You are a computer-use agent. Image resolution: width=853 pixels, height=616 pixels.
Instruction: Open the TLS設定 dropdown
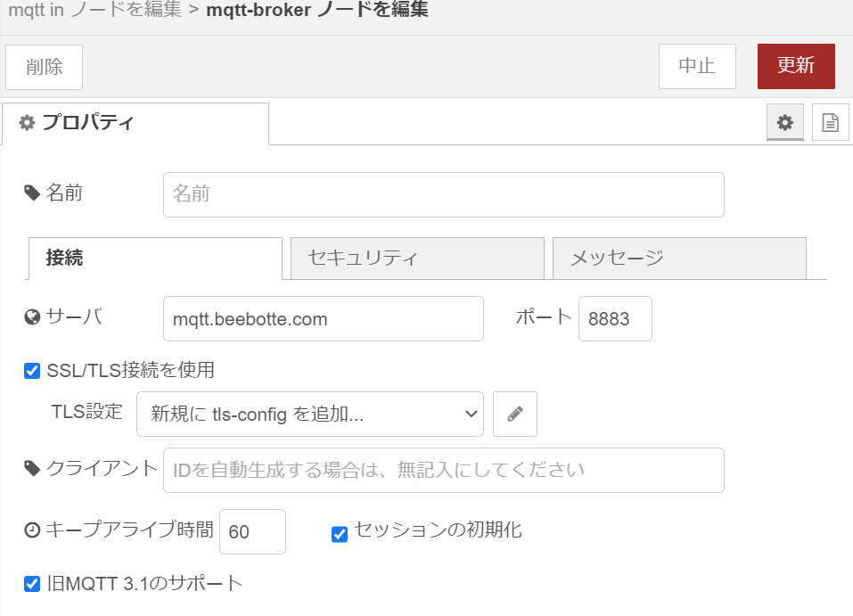[x=309, y=414]
